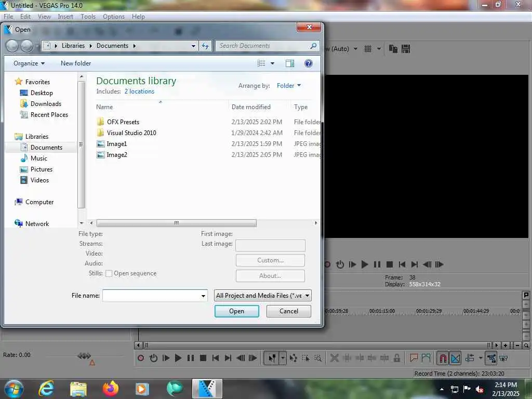The image size is (532, 399).
Task: Click the Cancel button
Action: click(289, 311)
